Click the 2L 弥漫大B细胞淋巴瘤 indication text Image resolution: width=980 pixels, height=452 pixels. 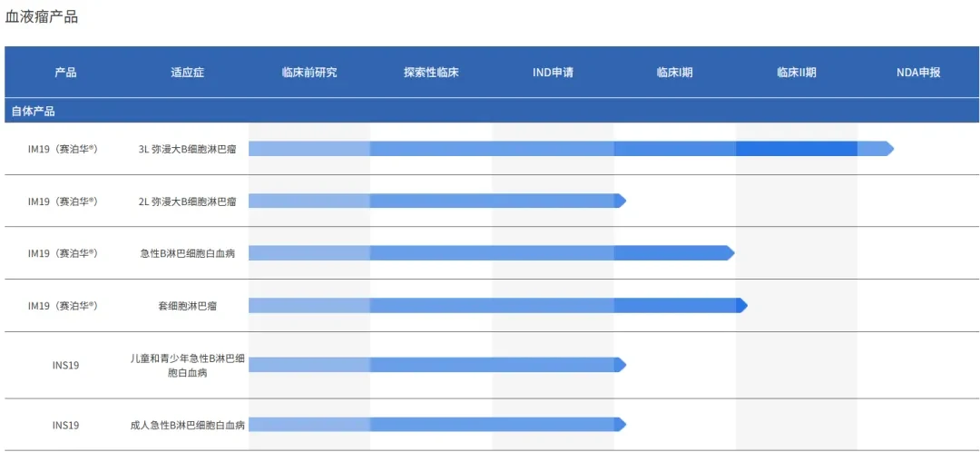188,201
